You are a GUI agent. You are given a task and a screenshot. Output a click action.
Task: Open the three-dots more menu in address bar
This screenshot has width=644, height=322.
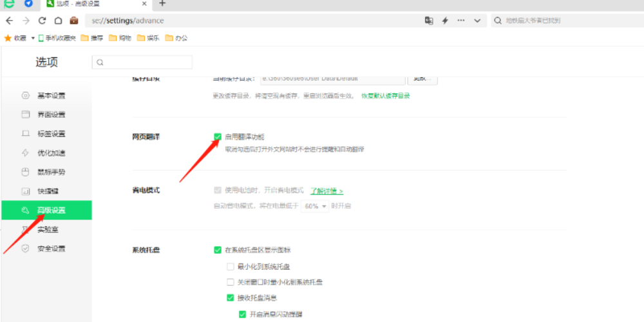pyautogui.click(x=461, y=21)
